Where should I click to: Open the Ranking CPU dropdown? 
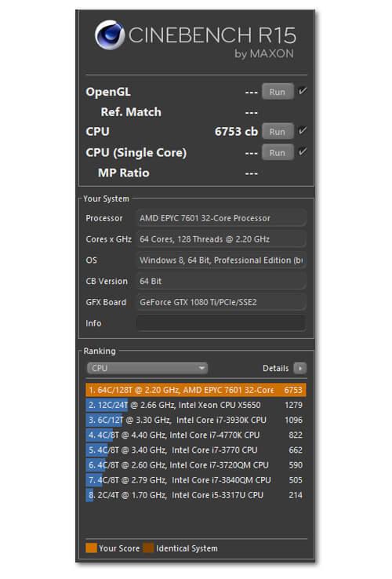pos(147,368)
